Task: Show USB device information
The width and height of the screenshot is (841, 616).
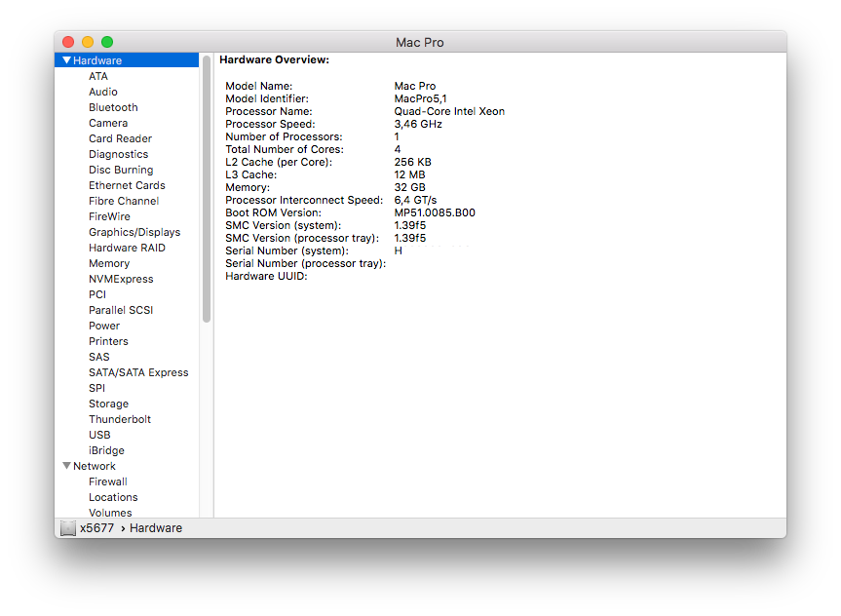Action: [99, 434]
